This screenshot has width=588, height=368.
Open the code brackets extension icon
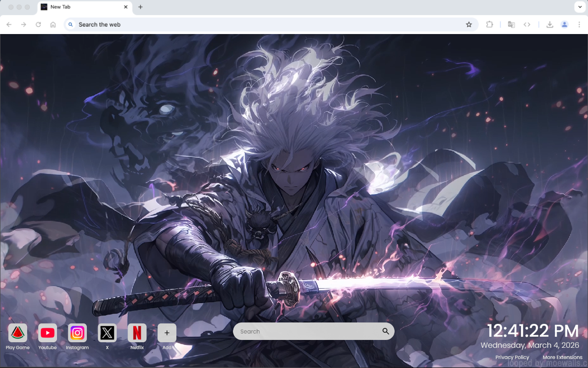pos(527,24)
